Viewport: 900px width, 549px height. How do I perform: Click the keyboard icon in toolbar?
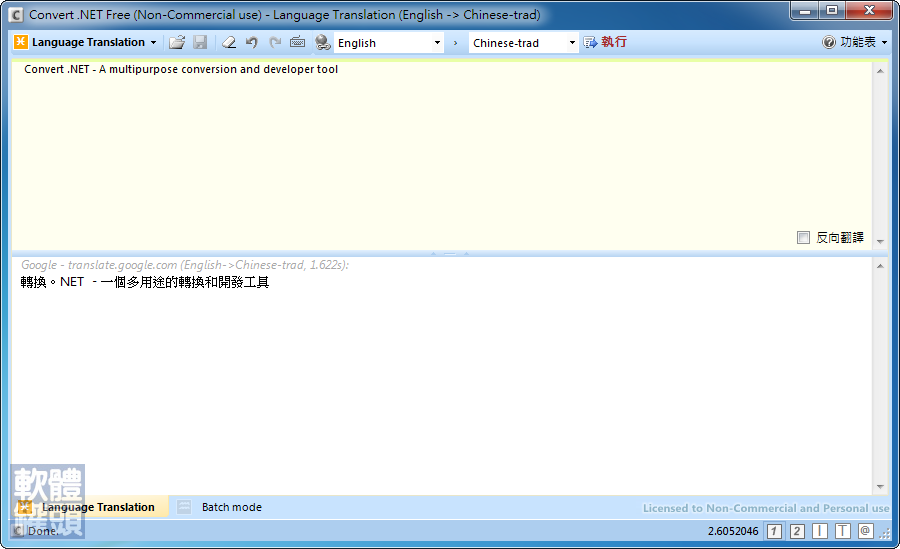297,42
